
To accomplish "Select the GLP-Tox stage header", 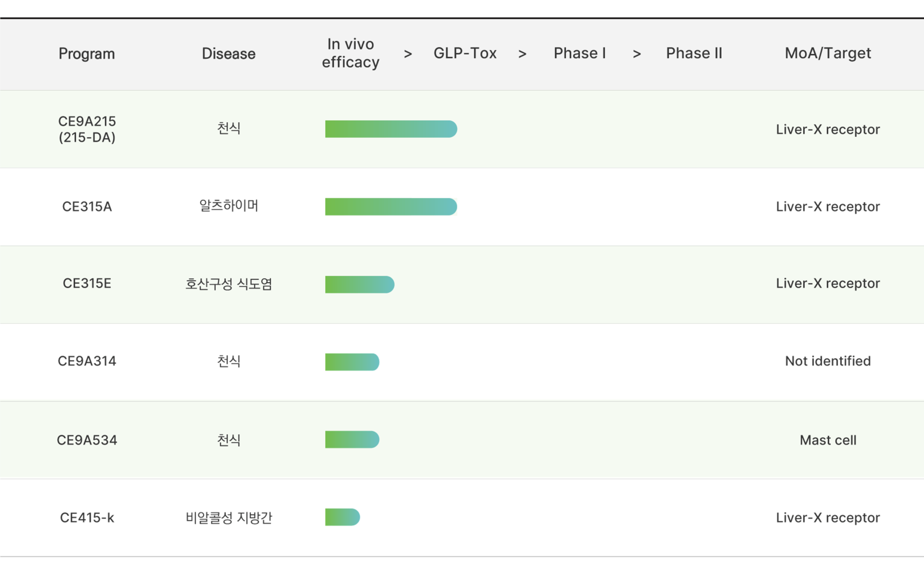I will (x=465, y=53).
